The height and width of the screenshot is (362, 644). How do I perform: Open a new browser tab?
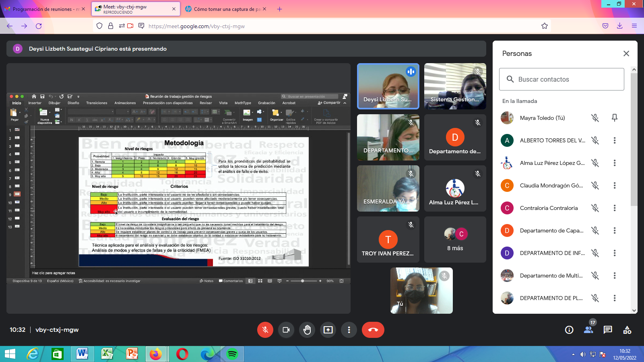pyautogui.click(x=279, y=9)
